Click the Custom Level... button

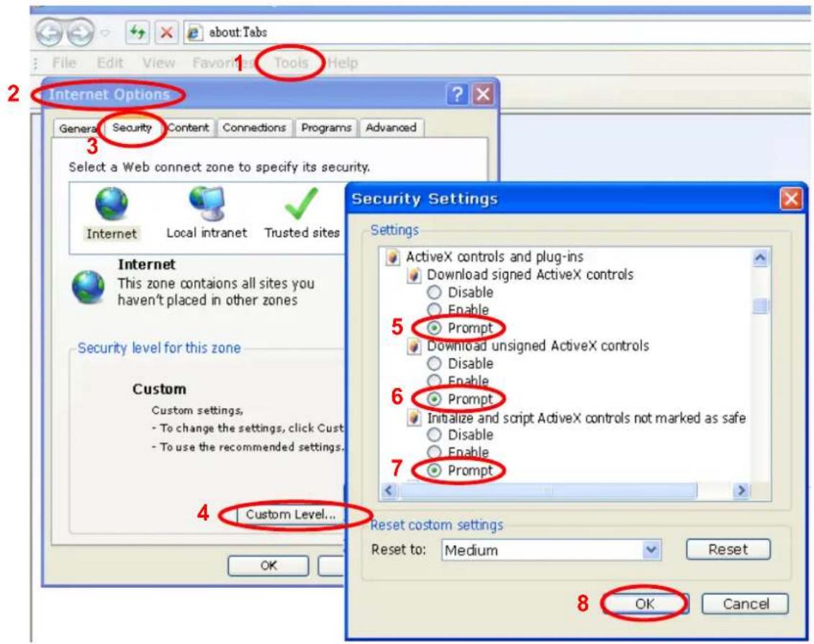pos(291,514)
